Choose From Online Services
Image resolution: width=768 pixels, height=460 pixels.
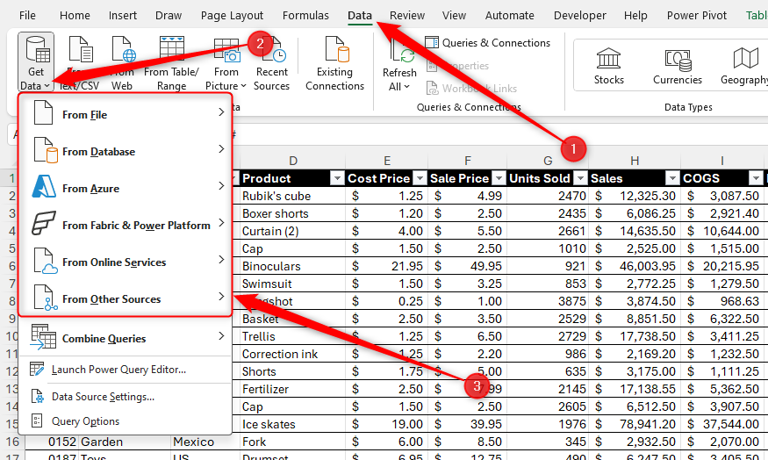point(125,262)
